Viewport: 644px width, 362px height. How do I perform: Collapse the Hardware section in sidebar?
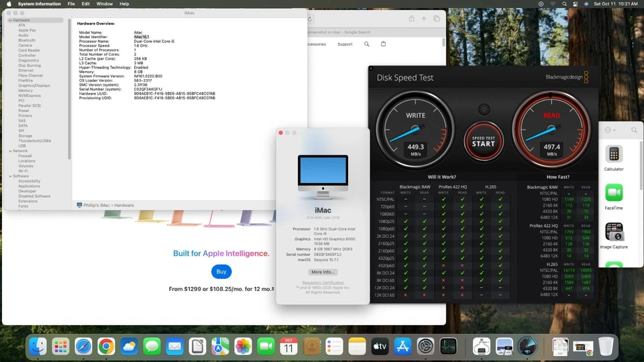pyautogui.click(x=10, y=20)
